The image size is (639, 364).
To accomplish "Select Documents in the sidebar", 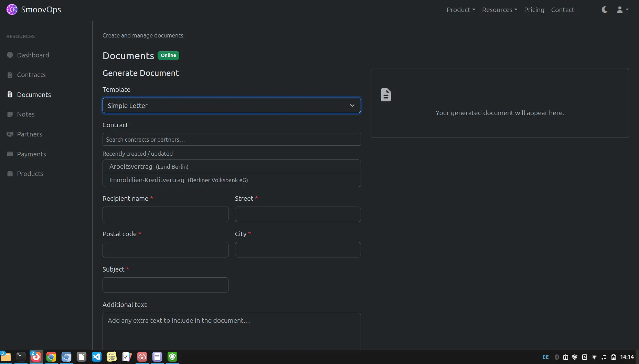I will pos(34,95).
